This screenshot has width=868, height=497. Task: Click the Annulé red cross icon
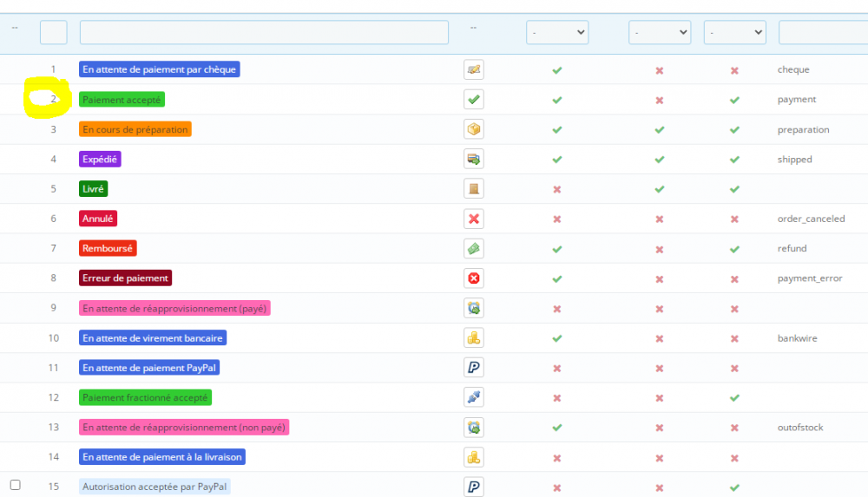coord(474,219)
